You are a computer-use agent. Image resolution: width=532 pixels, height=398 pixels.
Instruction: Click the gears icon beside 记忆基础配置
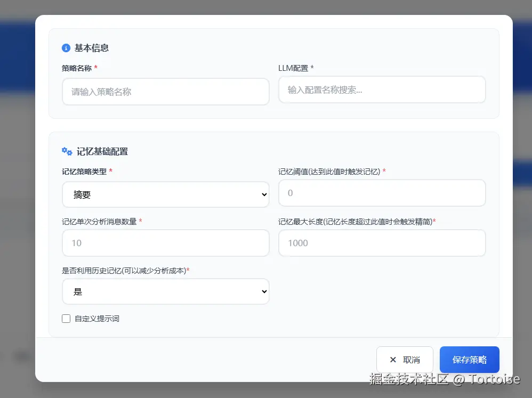pos(67,151)
